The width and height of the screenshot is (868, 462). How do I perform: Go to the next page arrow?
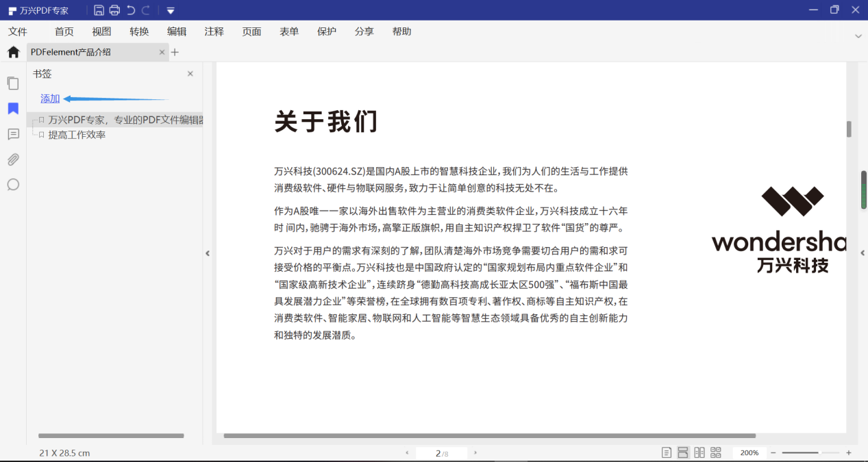(475, 452)
